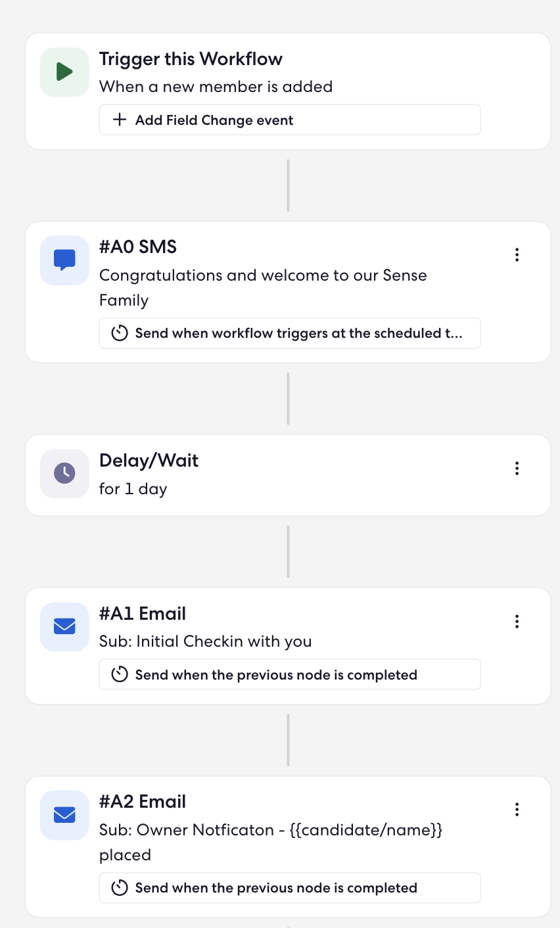Open the Owner Notficaton subject line
Viewport: 560px width, 928px height.
click(x=271, y=842)
